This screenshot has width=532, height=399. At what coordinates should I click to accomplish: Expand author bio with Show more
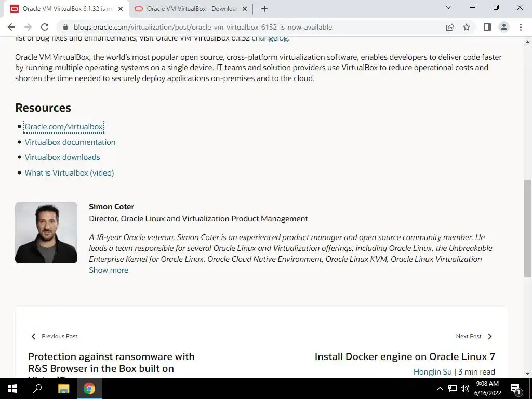[x=109, y=270]
